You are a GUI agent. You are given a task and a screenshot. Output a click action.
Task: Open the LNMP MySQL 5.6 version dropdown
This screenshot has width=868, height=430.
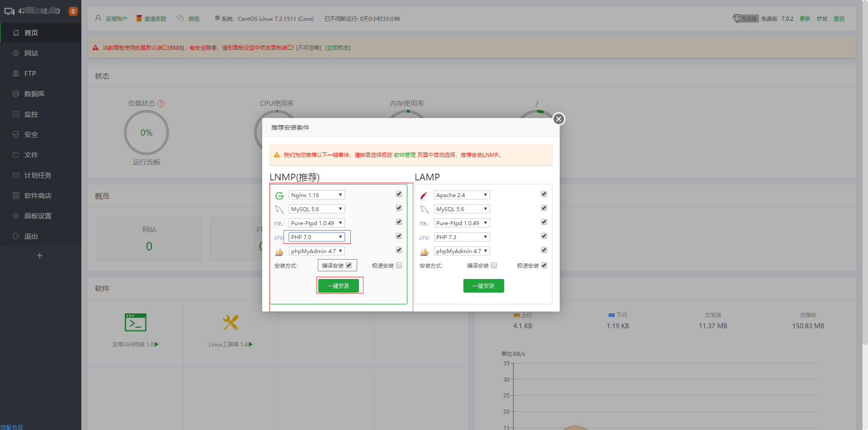pyautogui.click(x=317, y=209)
